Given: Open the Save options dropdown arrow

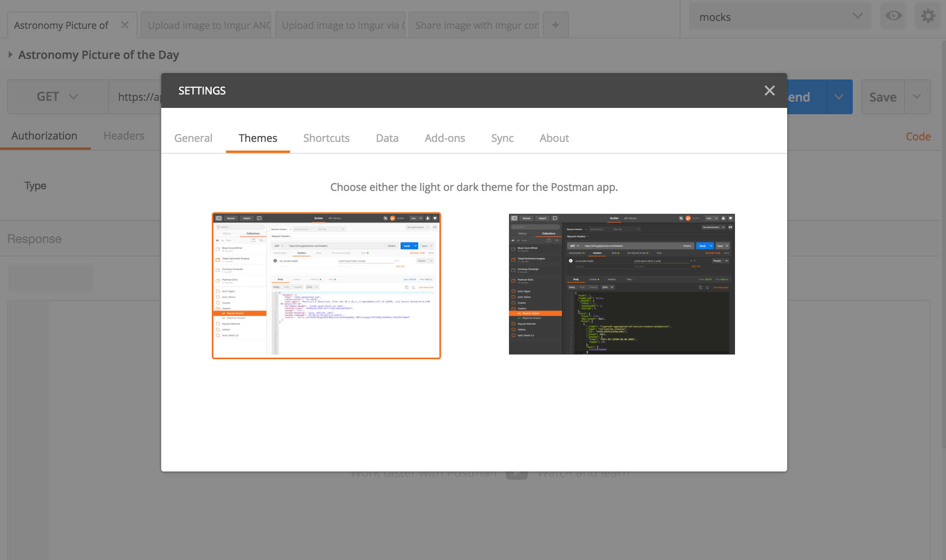Looking at the screenshot, I should tap(917, 97).
